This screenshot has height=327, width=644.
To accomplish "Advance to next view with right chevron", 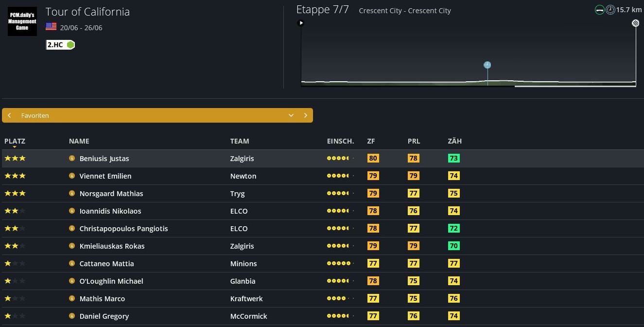I will (x=305, y=115).
